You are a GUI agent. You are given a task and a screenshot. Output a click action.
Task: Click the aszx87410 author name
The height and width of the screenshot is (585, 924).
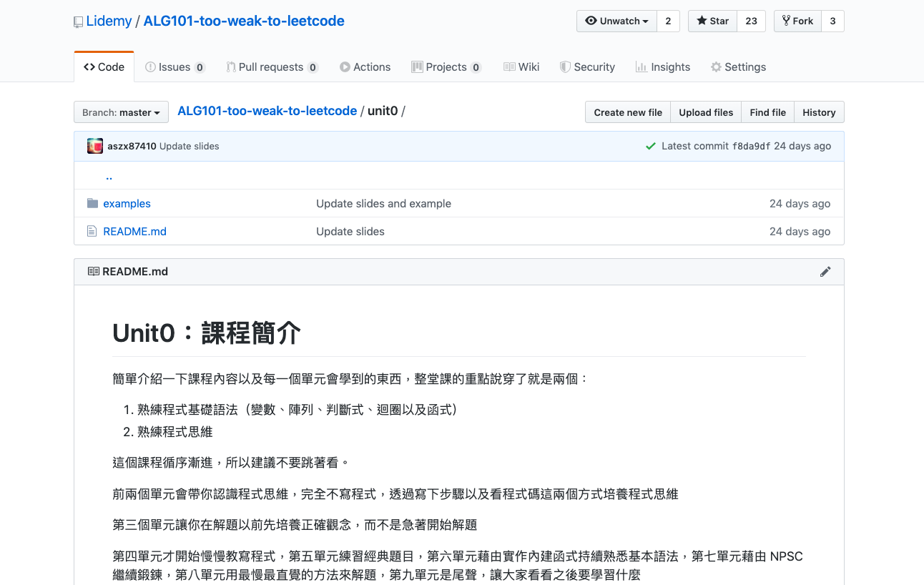click(x=132, y=146)
